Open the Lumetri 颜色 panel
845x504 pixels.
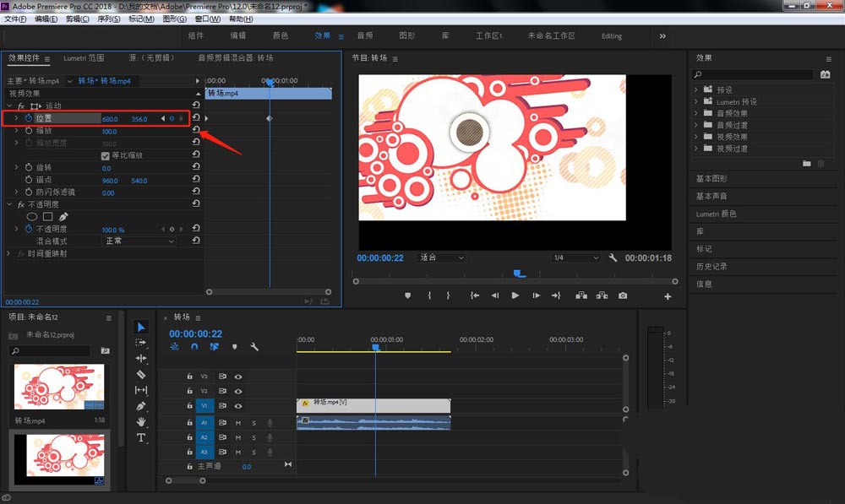[x=717, y=214]
